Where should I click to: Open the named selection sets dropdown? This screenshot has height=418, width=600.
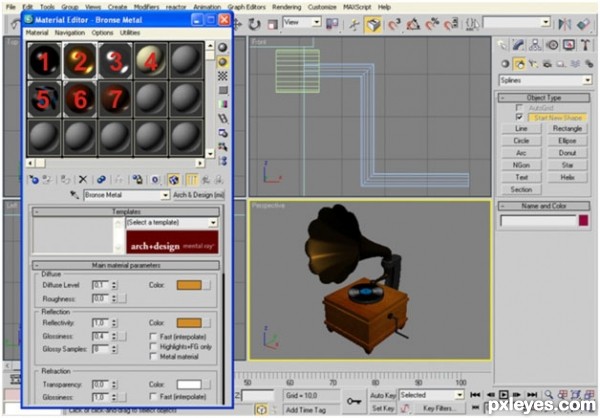546,22
